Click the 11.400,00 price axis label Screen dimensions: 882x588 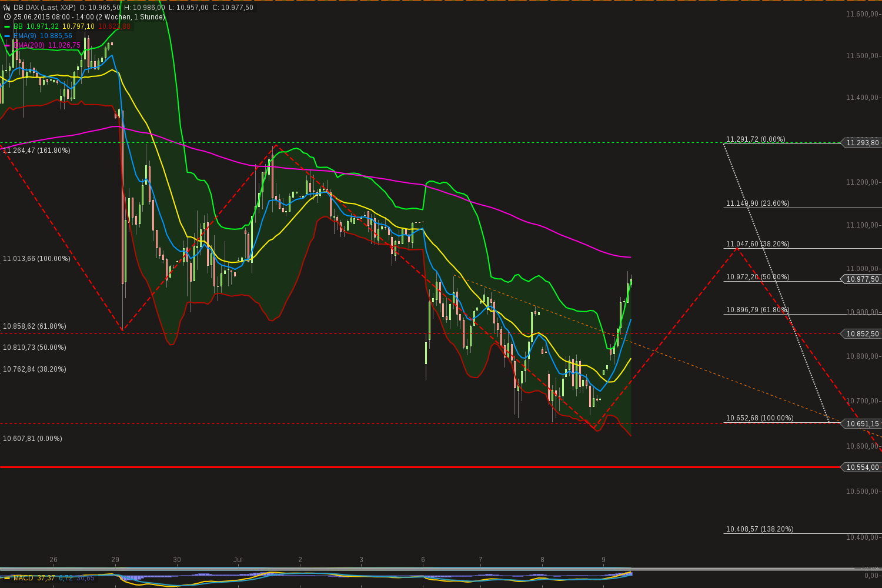point(863,98)
